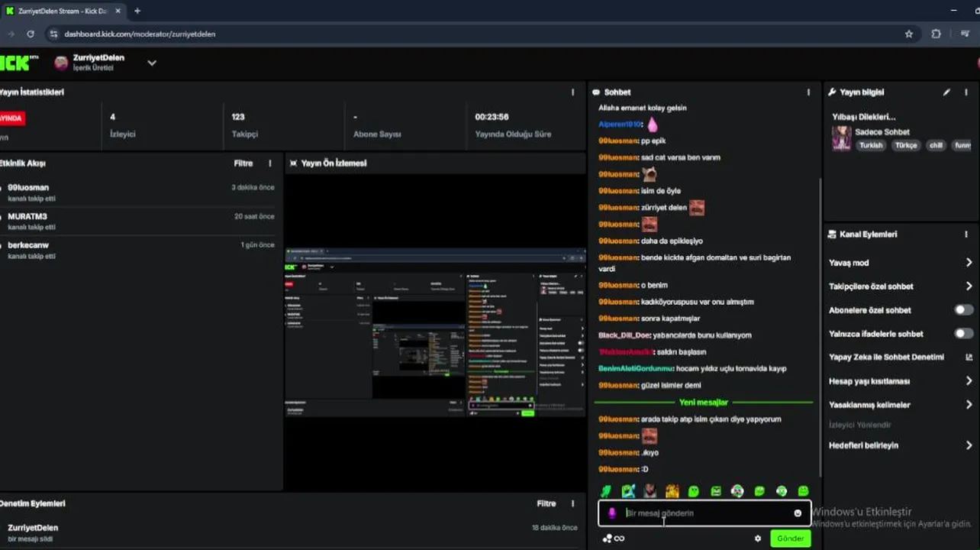Toggle Yalnızca ifadelerle sohbet switch
This screenshot has height=550, width=980.
click(964, 334)
